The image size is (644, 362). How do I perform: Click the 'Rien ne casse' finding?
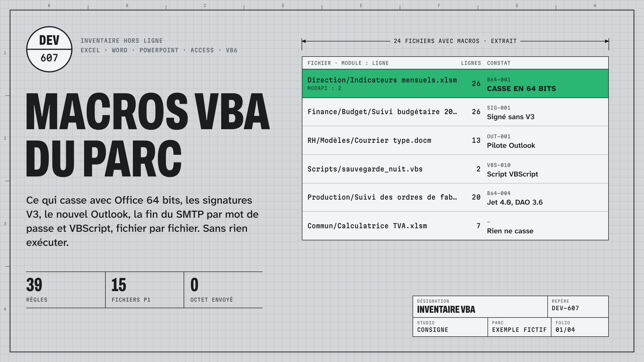click(510, 231)
